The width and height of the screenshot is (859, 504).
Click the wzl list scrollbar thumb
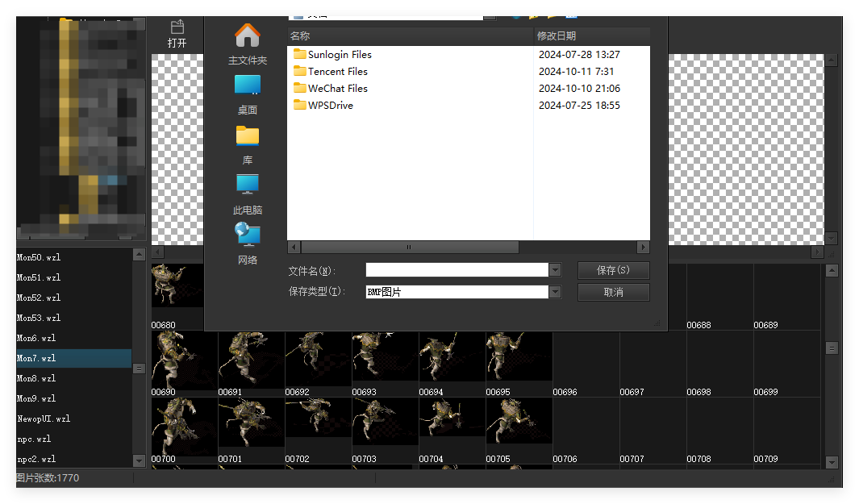coord(140,369)
